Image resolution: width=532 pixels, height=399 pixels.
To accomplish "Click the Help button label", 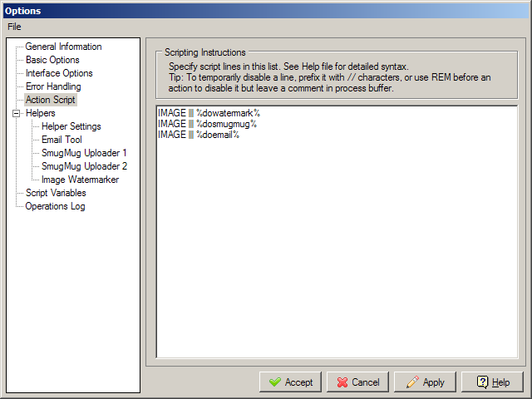I will (500, 382).
